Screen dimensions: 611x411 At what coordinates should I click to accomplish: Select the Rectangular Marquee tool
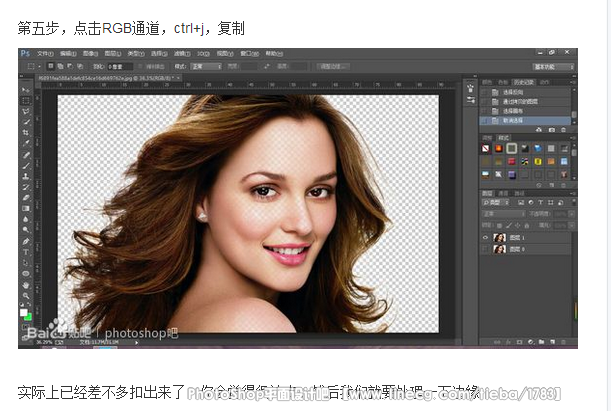[26, 101]
